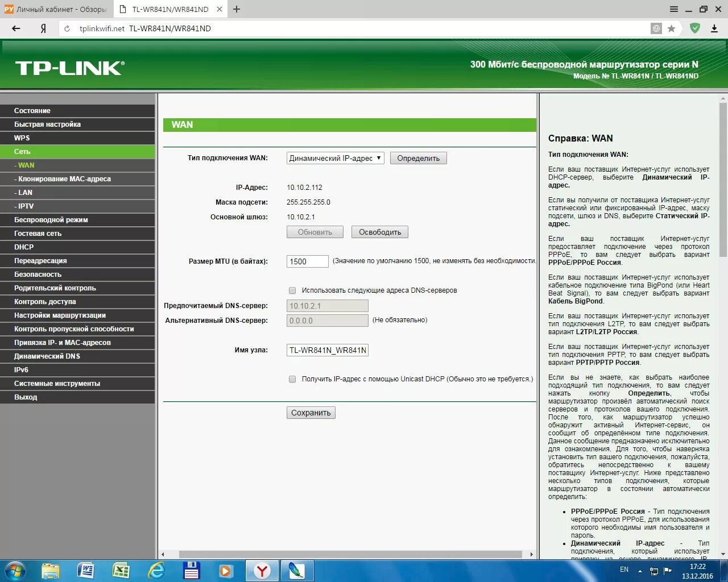
Task: Switch to the Личный кабинет tab
Action: pyautogui.click(x=56, y=9)
